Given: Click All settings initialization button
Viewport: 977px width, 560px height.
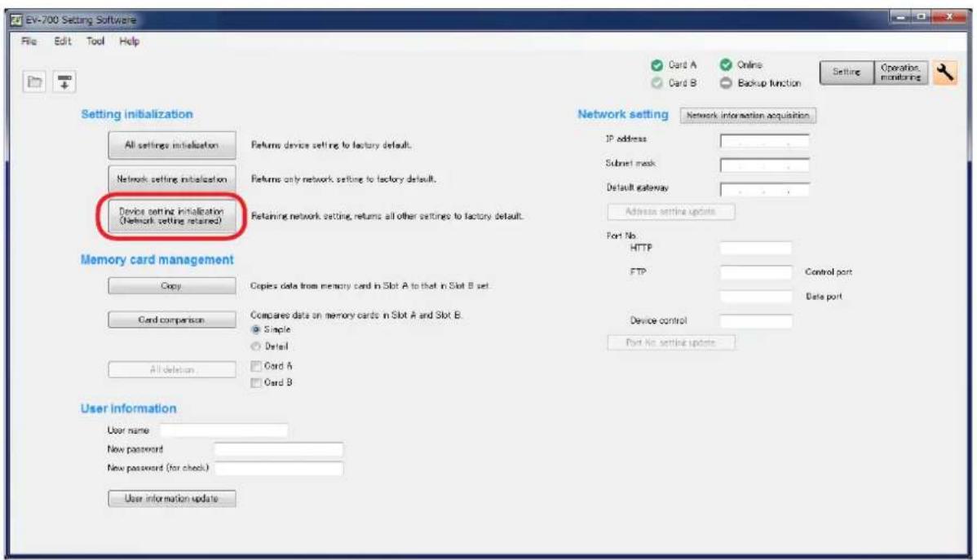Looking at the screenshot, I should pos(172,145).
